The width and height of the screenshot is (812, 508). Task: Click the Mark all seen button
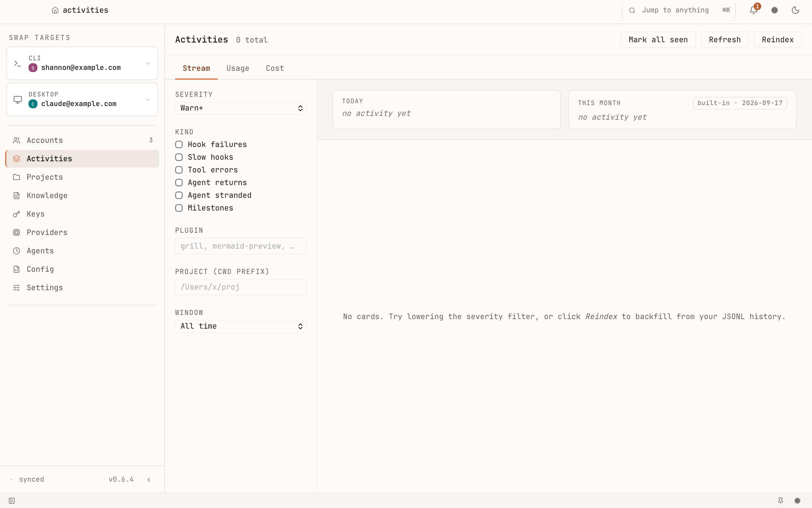[x=658, y=40]
